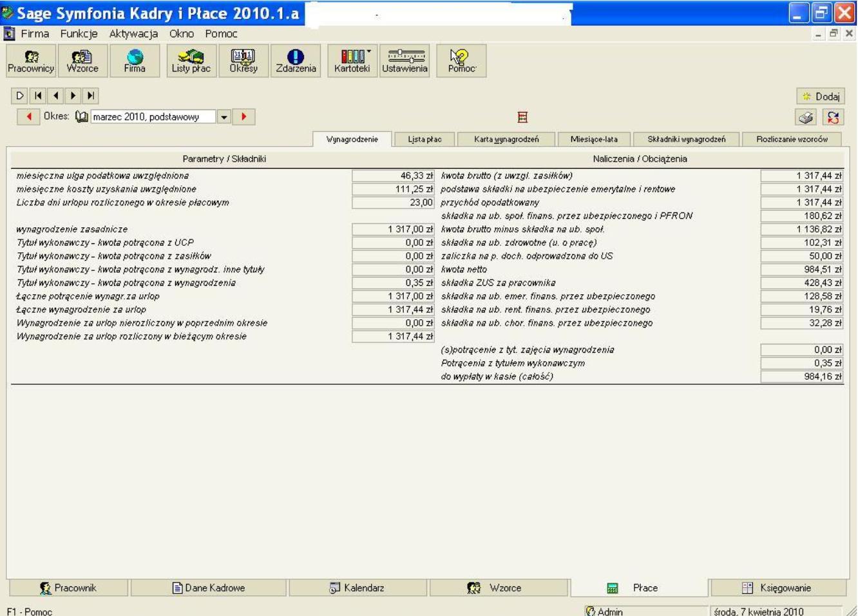The width and height of the screenshot is (858, 616).
Task: Click Łączne wynagrodzenie za urlop label
Action: [x=81, y=310]
